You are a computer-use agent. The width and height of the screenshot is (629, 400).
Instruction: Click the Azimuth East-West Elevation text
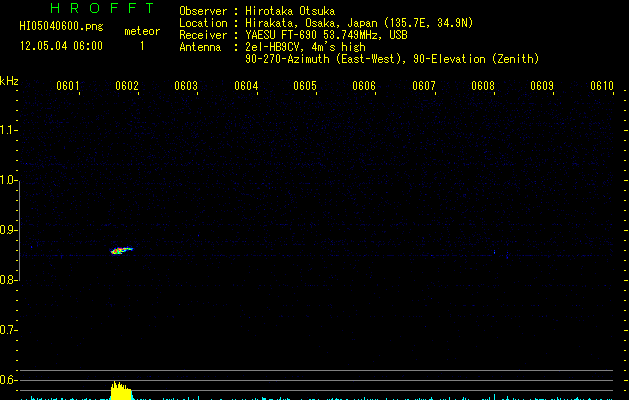tap(392, 59)
